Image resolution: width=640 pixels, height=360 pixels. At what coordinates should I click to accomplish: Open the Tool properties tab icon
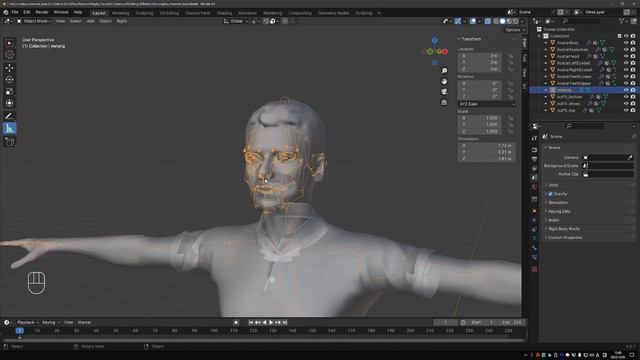(x=534, y=138)
